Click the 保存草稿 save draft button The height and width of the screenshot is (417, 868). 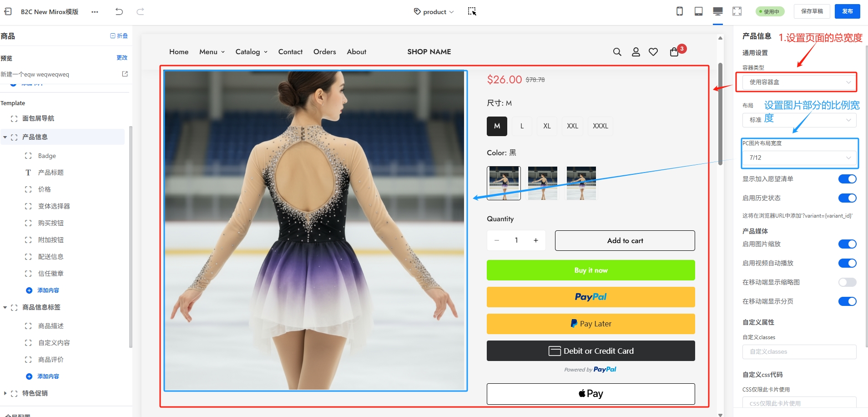point(812,11)
